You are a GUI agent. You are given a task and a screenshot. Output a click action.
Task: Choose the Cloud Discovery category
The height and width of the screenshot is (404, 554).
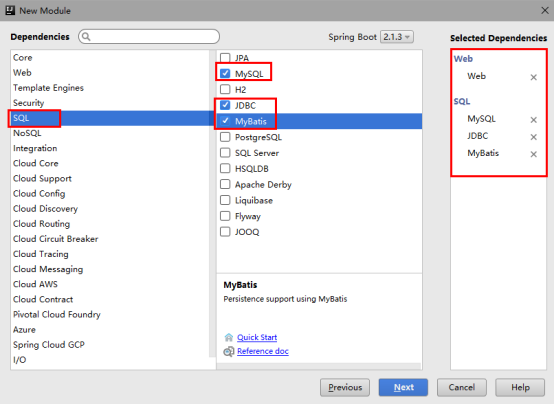click(x=110, y=209)
